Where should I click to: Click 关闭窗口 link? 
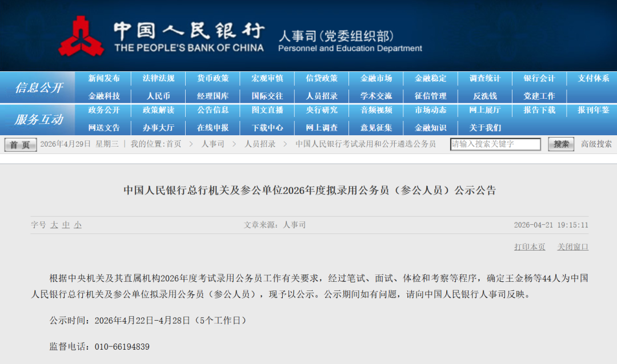pyautogui.click(x=572, y=247)
